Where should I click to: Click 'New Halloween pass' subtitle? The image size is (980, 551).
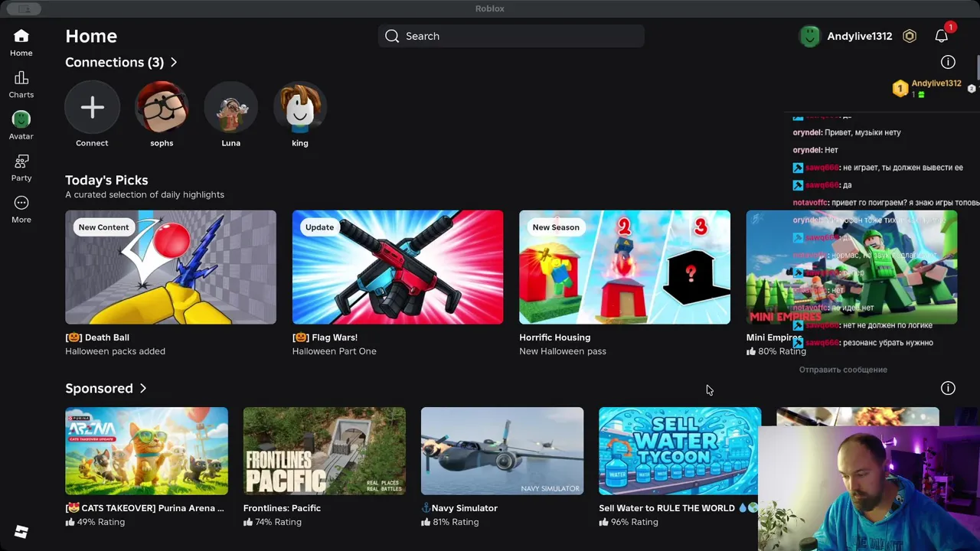point(563,351)
